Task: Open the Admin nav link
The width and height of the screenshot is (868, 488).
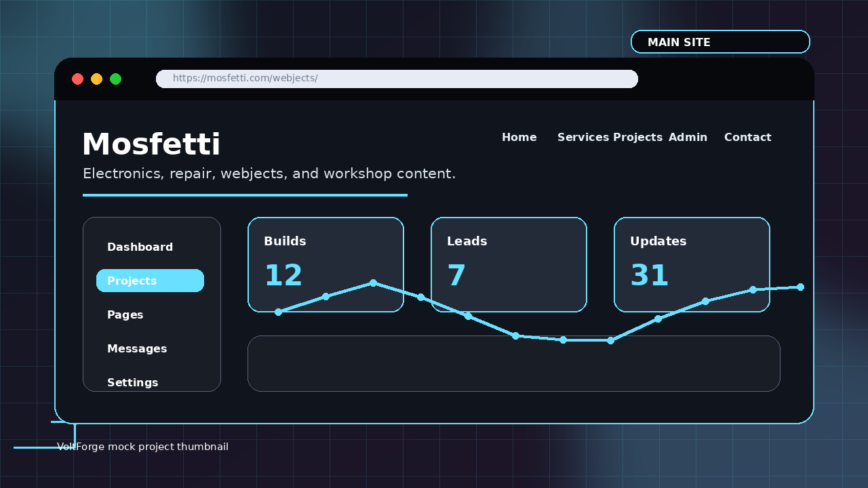Action: click(x=688, y=138)
